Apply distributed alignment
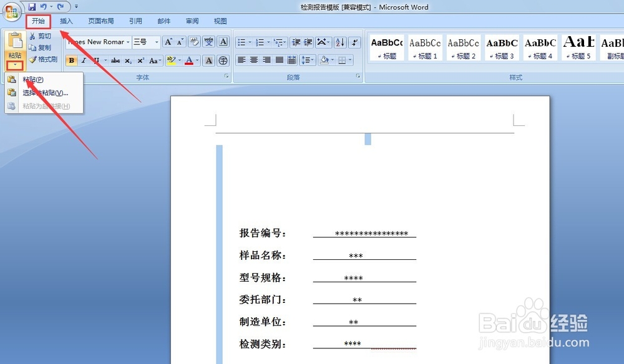Image resolution: width=624 pixels, height=364 pixels. pos(291,60)
